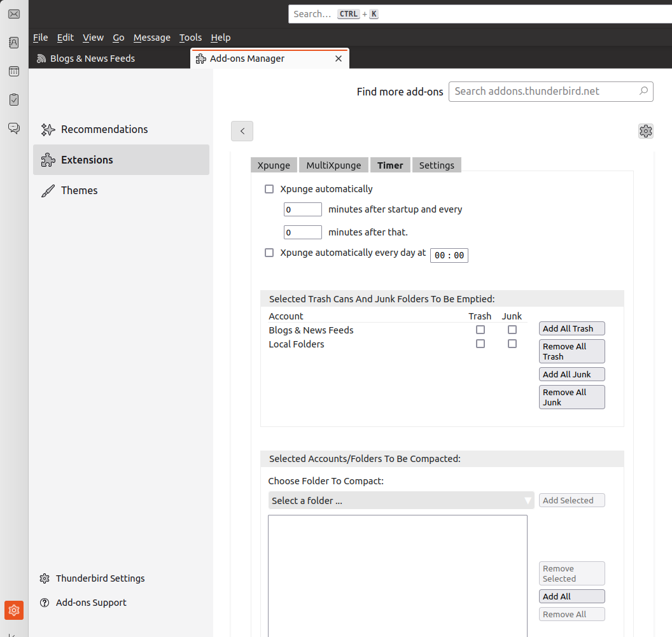Open the Calendar space icon

point(14,71)
